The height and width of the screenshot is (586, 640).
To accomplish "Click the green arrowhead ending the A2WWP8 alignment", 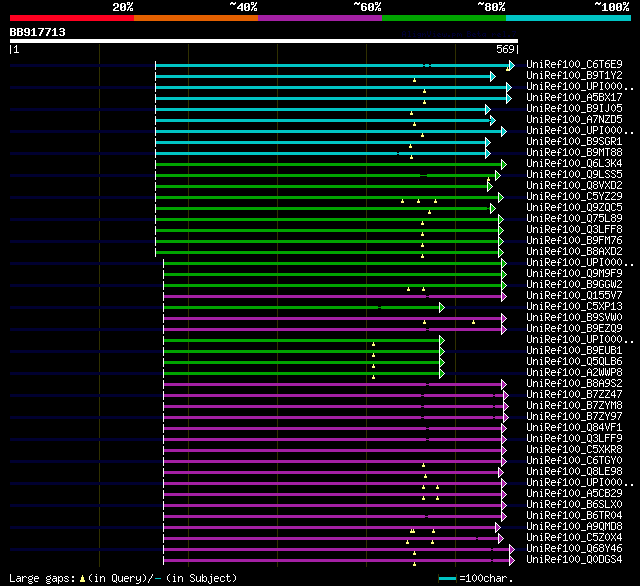I will (x=442, y=373).
